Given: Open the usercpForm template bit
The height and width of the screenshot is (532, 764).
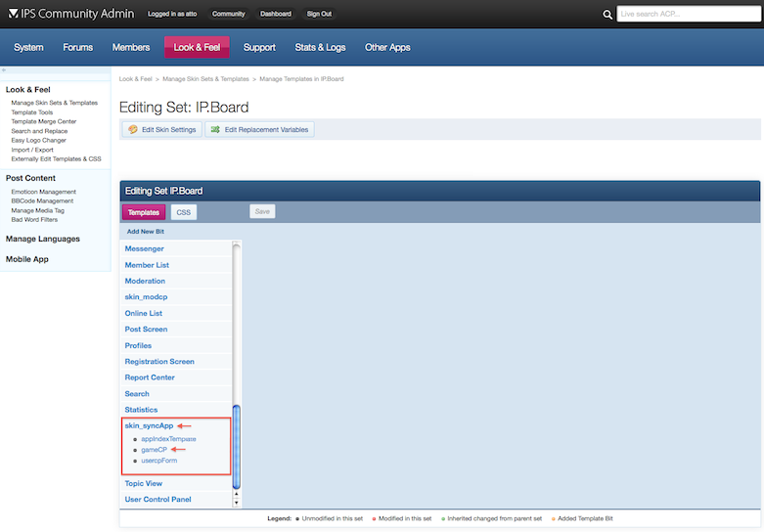Looking at the screenshot, I should (x=159, y=461).
